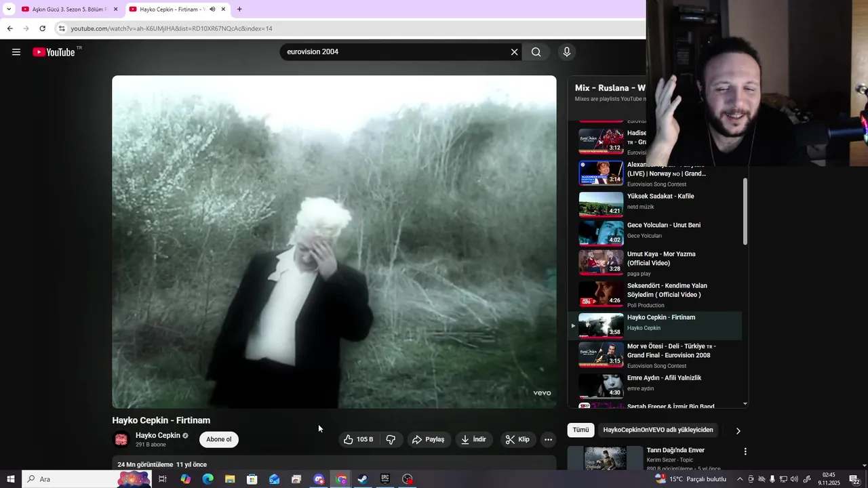The image size is (868, 488).
Task: Open Outlook from the taskbar
Action: pyautogui.click(x=274, y=479)
